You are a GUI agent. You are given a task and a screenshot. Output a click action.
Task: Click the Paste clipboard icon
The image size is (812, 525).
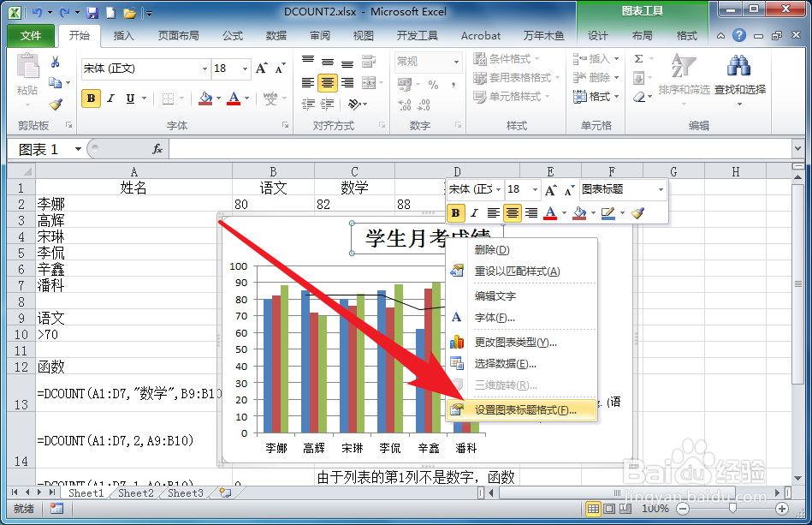tap(27, 68)
